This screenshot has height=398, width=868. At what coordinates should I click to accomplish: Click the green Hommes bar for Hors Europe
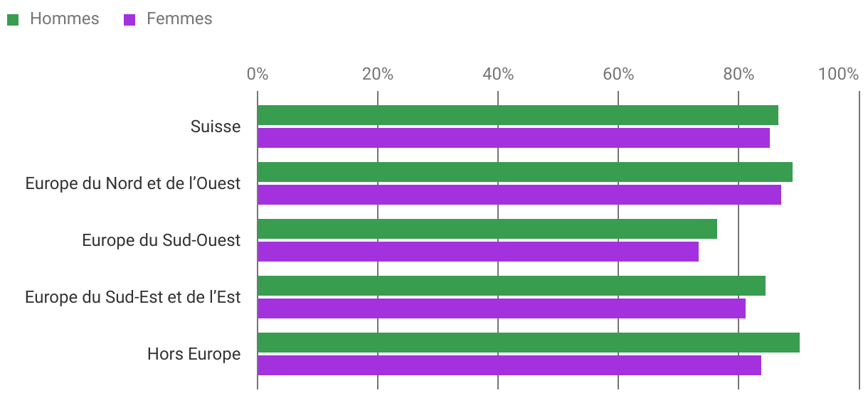(528, 343)
